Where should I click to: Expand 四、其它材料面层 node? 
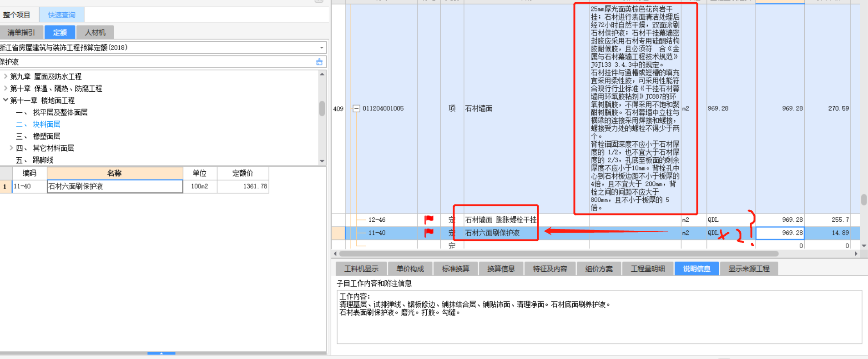click(x=11, y=148)
